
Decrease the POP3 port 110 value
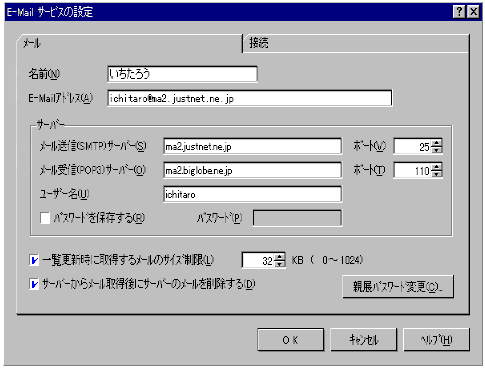click(436, 174)
